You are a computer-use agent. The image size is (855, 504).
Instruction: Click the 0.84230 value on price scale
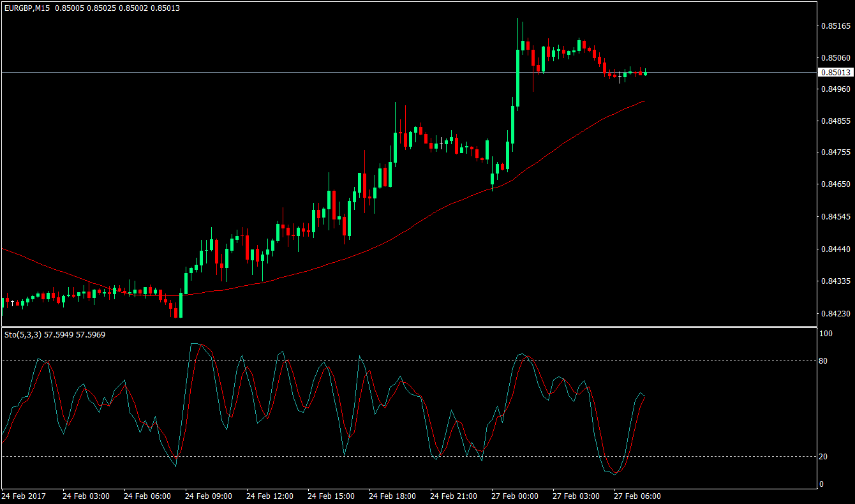pos(836,314)
